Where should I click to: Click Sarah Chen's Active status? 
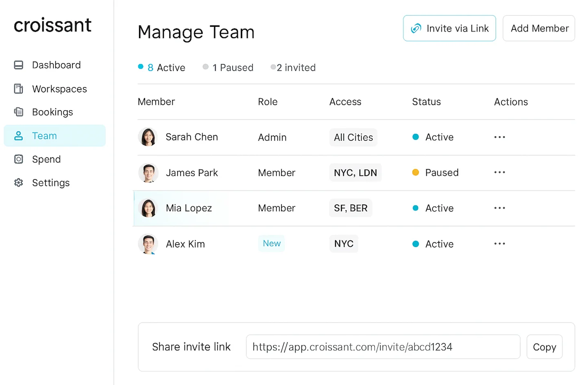[433, 137]
